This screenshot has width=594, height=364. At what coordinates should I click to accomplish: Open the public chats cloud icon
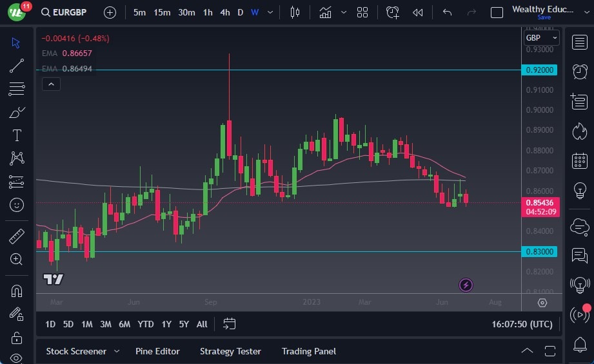point(580,227)
